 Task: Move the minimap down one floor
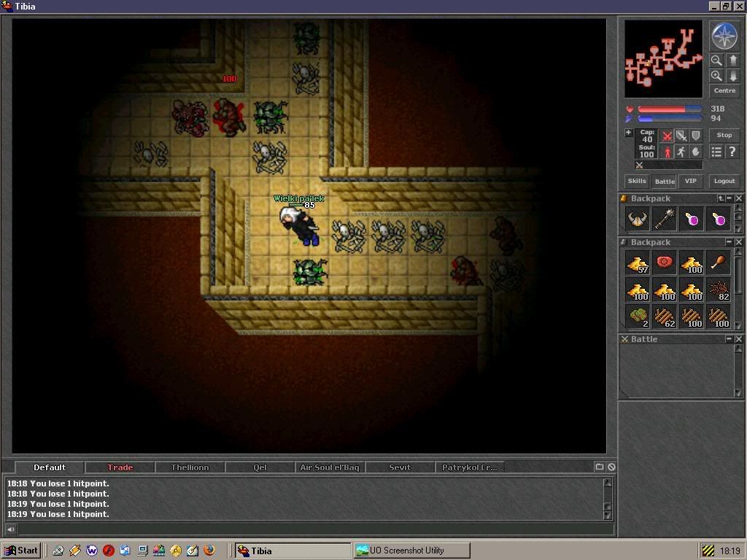click(732, 76)
